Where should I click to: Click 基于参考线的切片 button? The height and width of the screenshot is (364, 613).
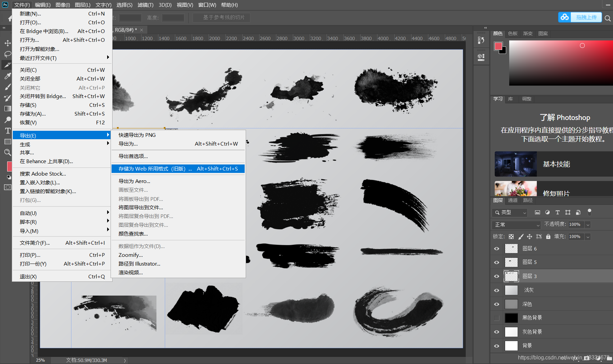click(221, 18)
